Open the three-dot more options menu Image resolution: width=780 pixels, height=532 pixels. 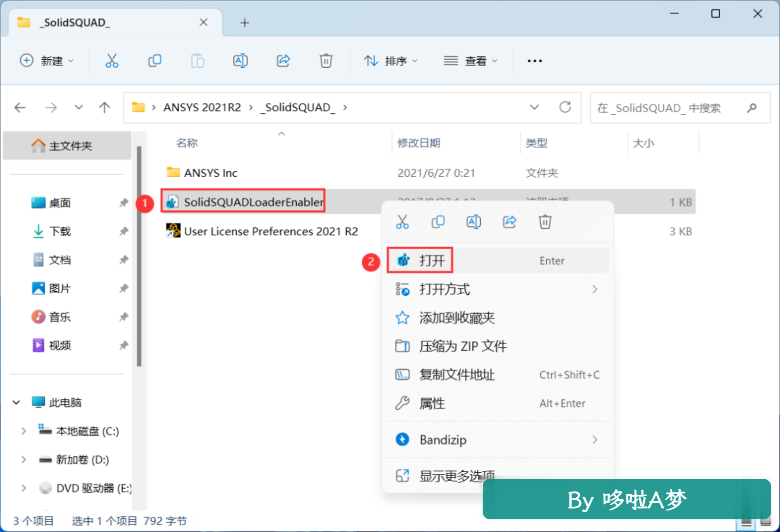pos(534,61)
